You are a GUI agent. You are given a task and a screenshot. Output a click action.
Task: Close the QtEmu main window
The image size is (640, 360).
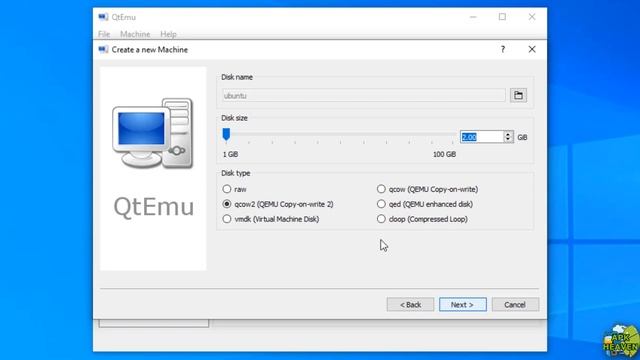pos(532,17)
